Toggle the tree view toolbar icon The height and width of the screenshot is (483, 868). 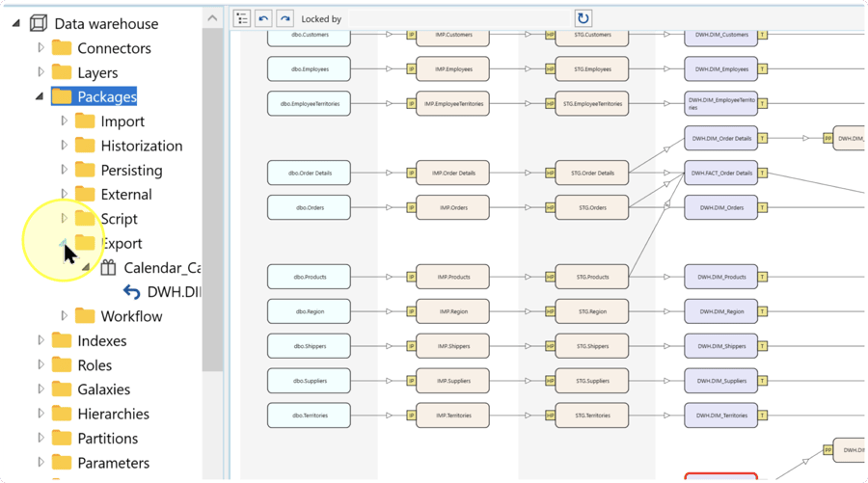(242, 18)
